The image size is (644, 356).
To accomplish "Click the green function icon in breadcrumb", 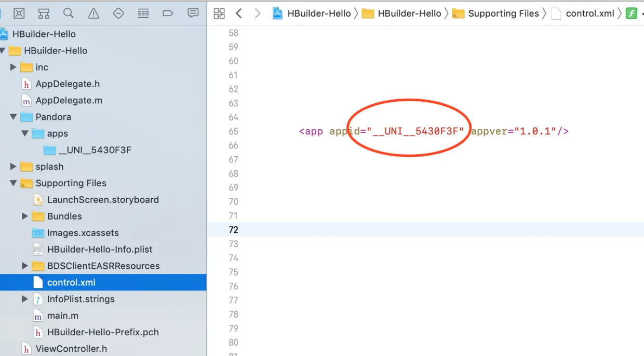I will 632,13.
